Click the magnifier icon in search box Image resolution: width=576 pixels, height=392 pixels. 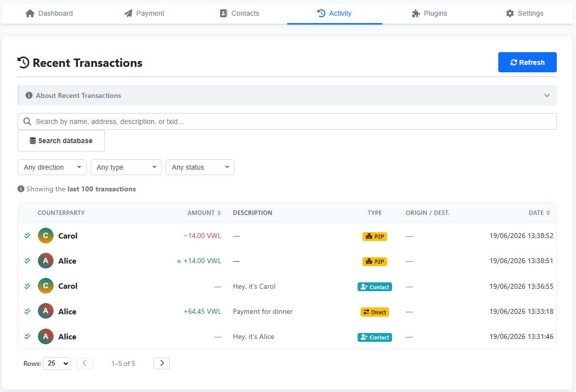[27, 121]
